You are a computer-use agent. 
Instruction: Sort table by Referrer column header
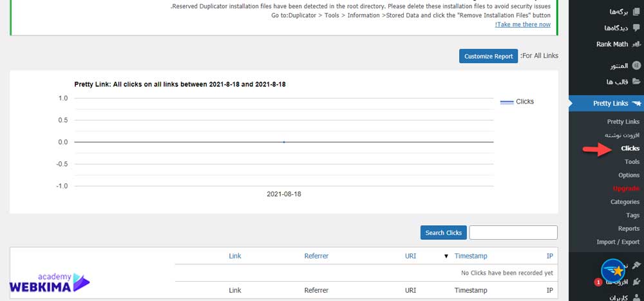316,256
